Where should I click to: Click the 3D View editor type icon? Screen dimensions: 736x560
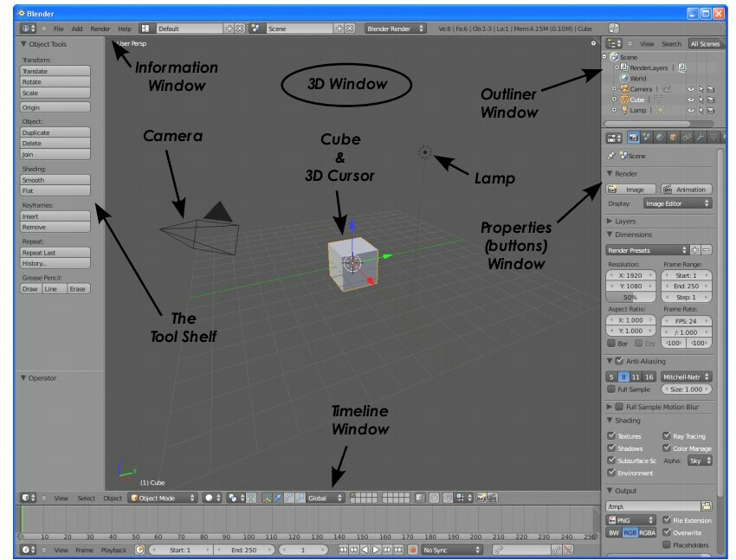pyautogui.click(x=29, y=498)
